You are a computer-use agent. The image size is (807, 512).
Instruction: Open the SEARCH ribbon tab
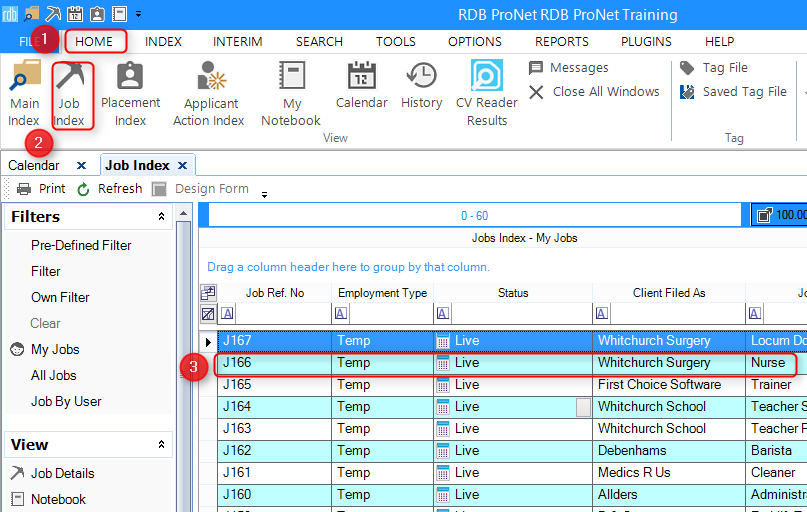click(x=319, y=42)
